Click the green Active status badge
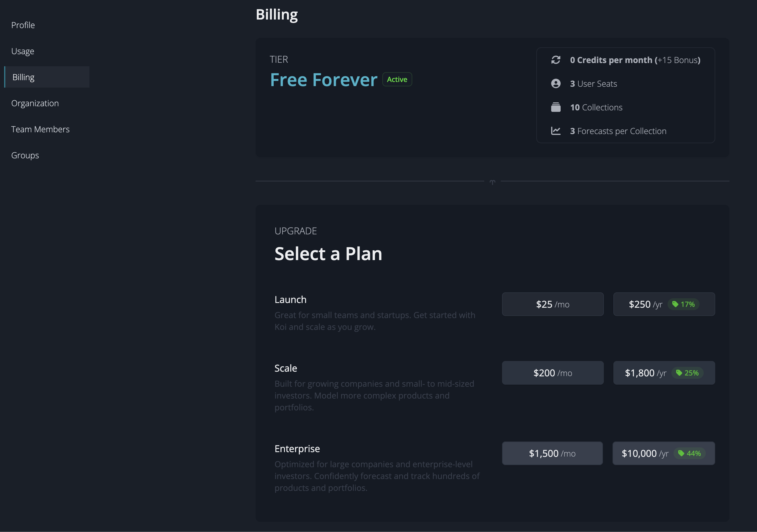 click(397, 79)
